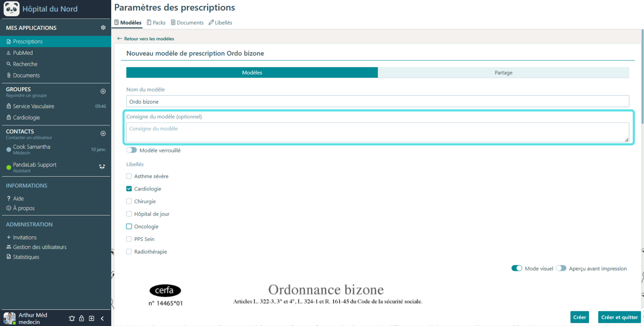Open settings gear beside Mes Applications
The image size is (644, 326).
click(103, 28)
